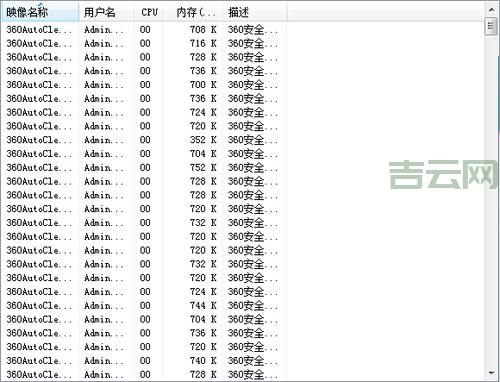Click Admin... in the 708 K row
This screenshot has height=382, width=500.
(x=104, y=30)
